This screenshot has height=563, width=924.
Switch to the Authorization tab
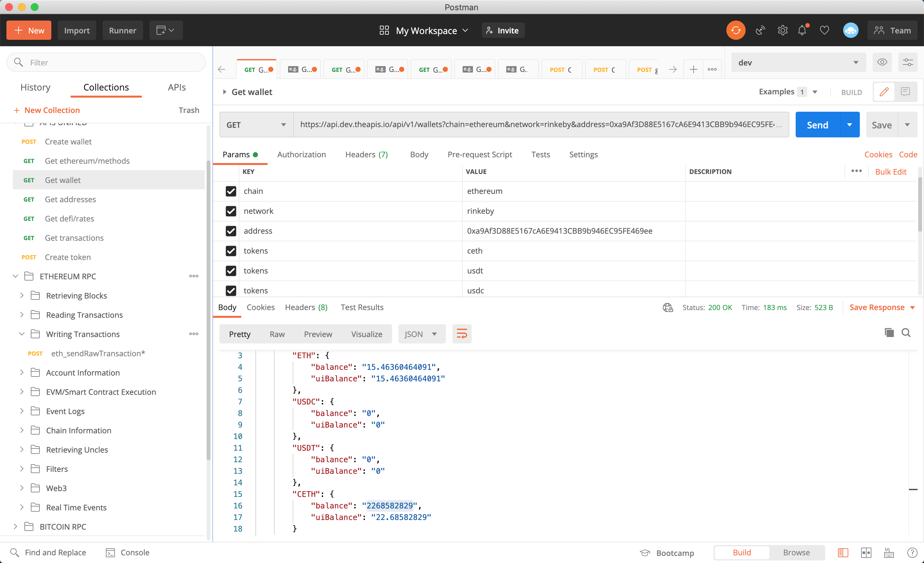point(301,154)
